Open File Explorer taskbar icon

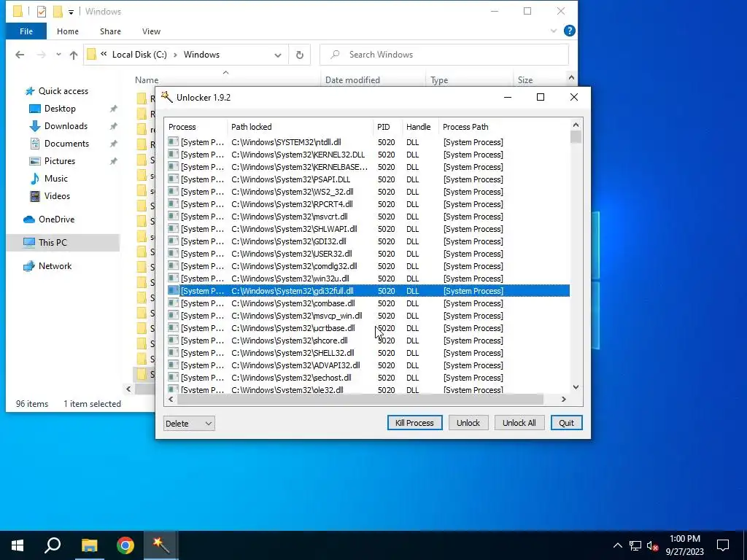pyautogui.click(x=89, y=545)
